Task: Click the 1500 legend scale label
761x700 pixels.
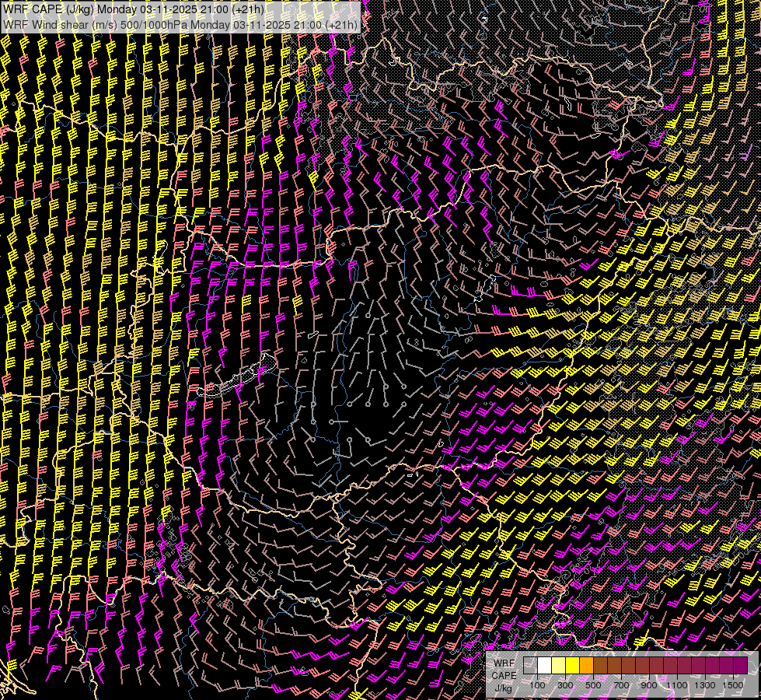Action: (733, 684)
